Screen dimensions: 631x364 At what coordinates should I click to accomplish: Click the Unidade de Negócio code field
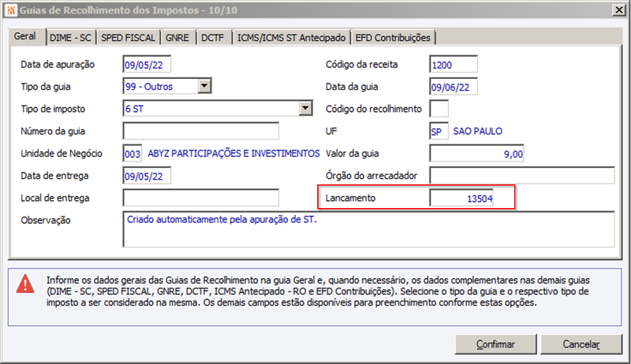pos(133,154)
